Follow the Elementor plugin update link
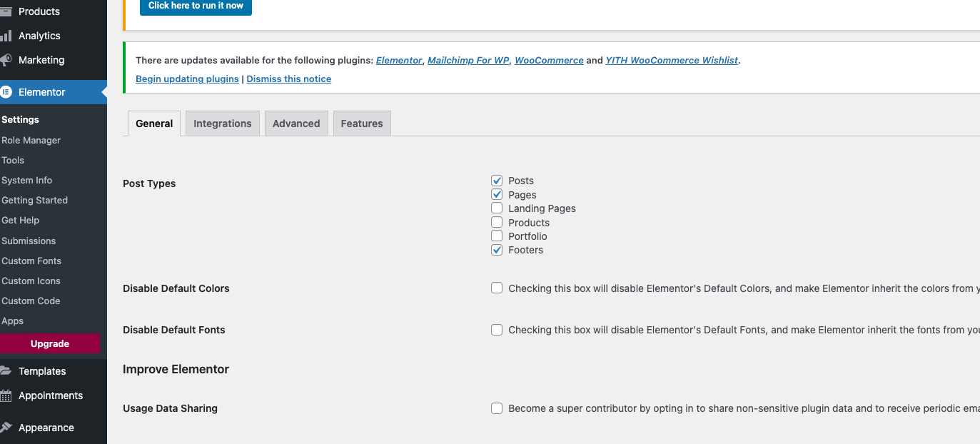This screenshot has height=444, width=980. [x=399, y=61]
